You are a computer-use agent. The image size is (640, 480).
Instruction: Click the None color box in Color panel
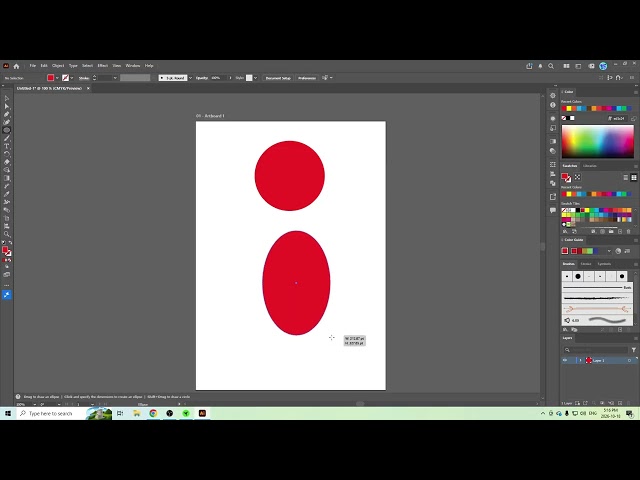point(564,118)
